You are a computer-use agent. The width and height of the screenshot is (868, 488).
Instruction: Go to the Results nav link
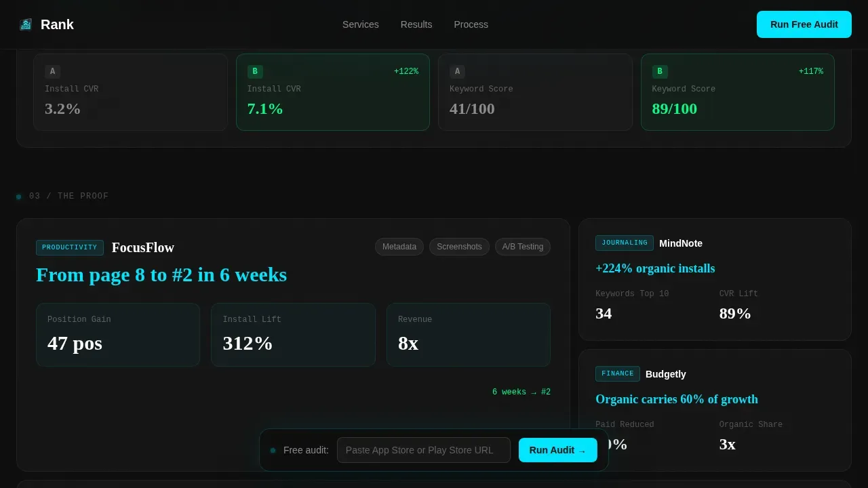416,24
